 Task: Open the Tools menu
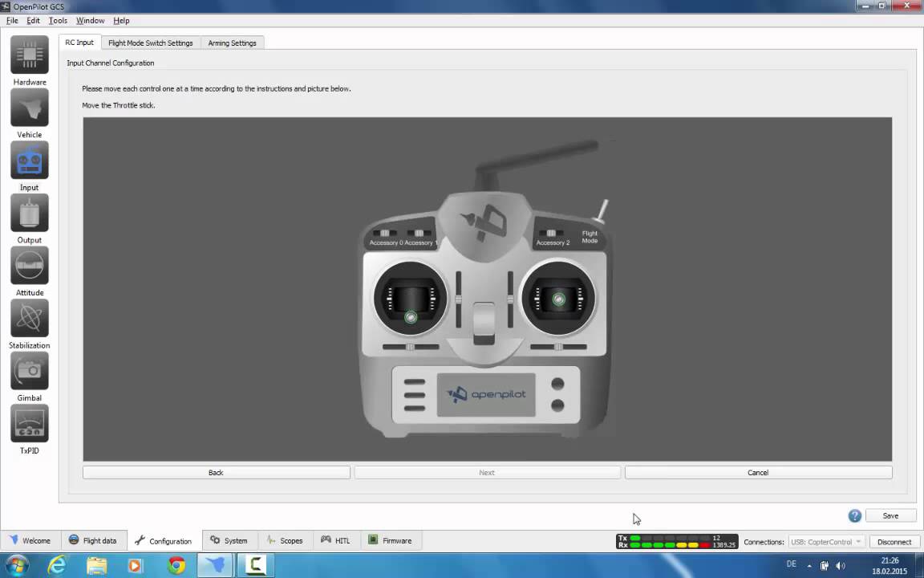[x=58, y=21]
